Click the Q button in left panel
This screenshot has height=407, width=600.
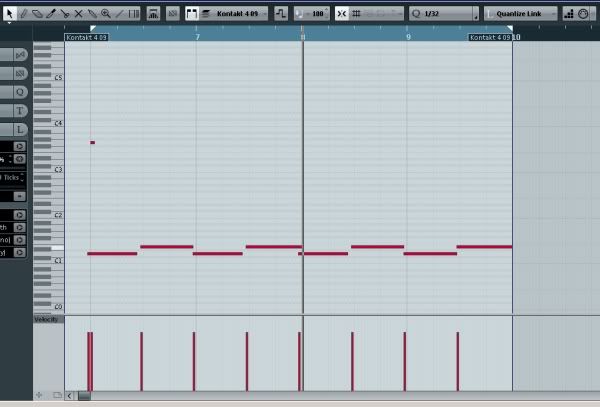[x=19, y=92]
